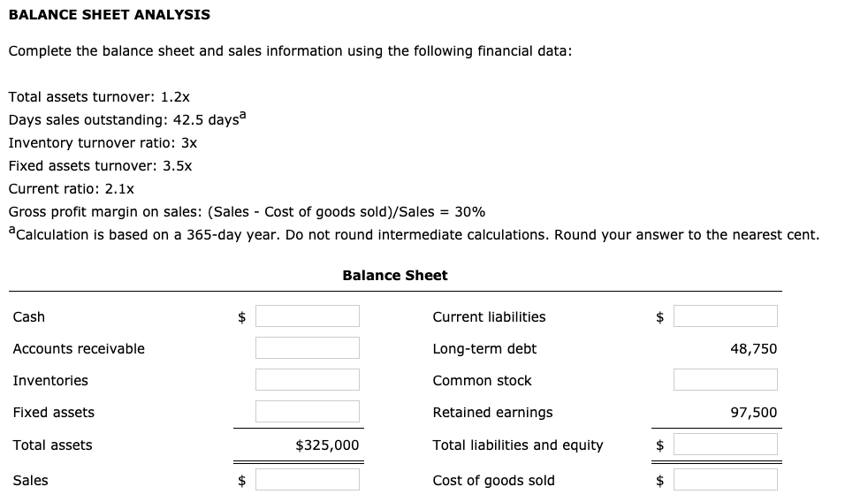The image size is (868, 502).
Task: Click the Retained earnings value 97,500
Action: pyautogui.click(x=753, y=413)
